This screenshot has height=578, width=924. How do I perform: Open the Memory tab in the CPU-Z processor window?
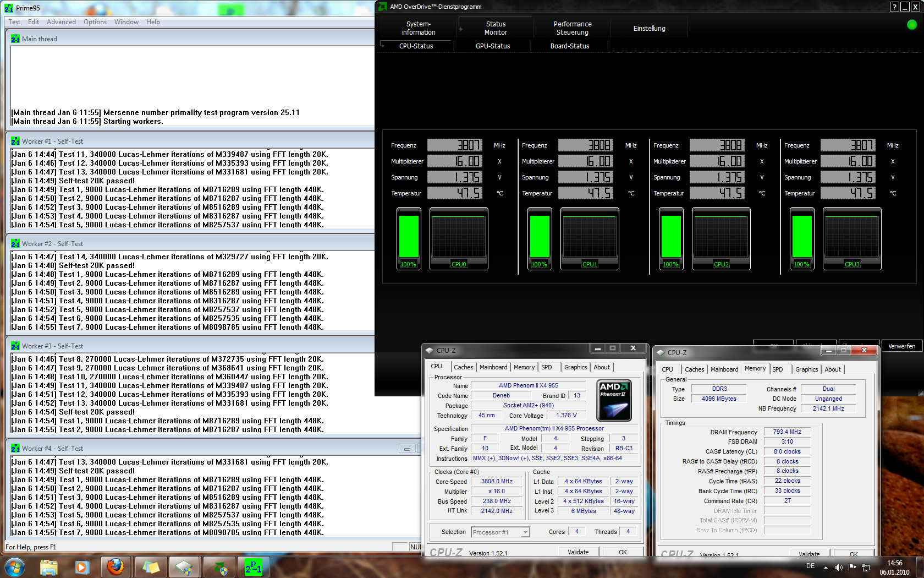click(524, 367)
